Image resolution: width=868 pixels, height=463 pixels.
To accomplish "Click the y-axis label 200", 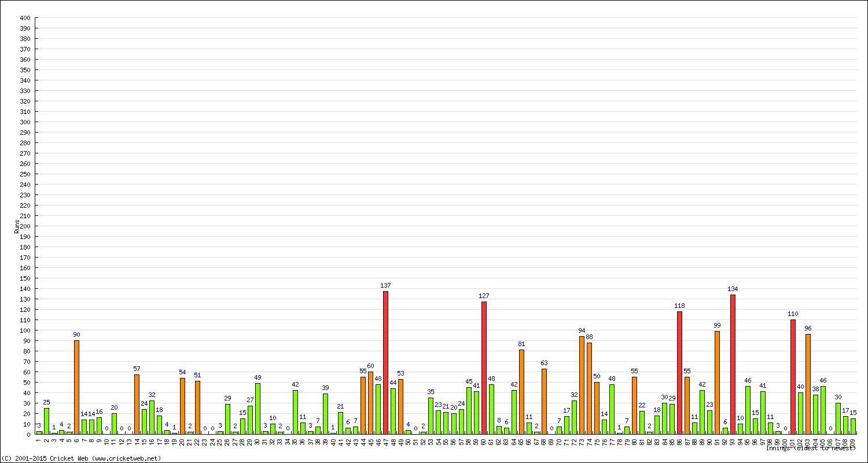I will point(24,226).
